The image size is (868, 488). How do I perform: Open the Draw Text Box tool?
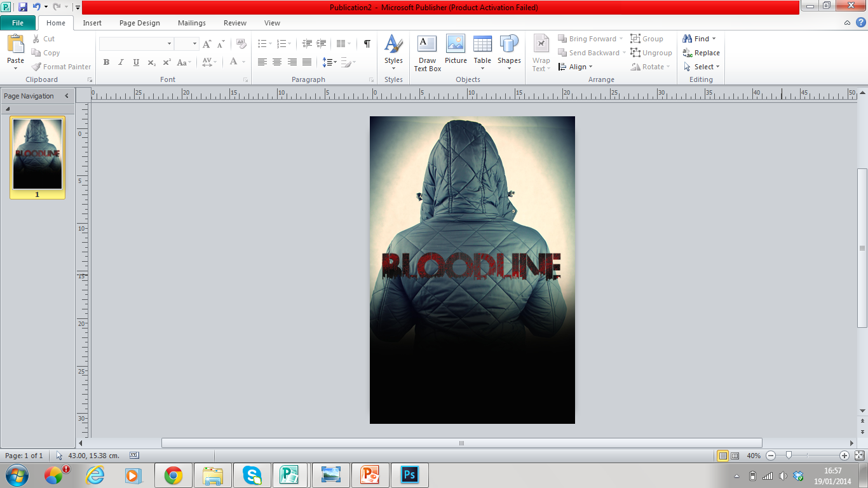click(426, 53)
